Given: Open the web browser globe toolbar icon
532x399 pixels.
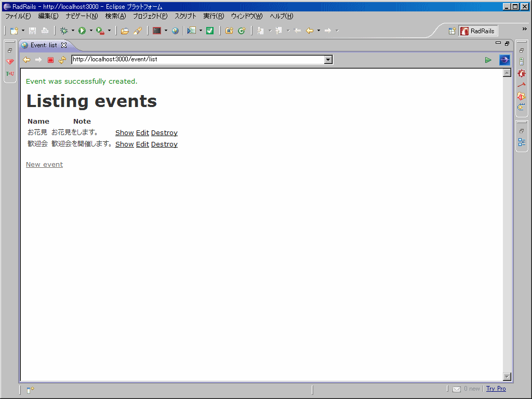Looking at the screenshot, I should 175,31.
